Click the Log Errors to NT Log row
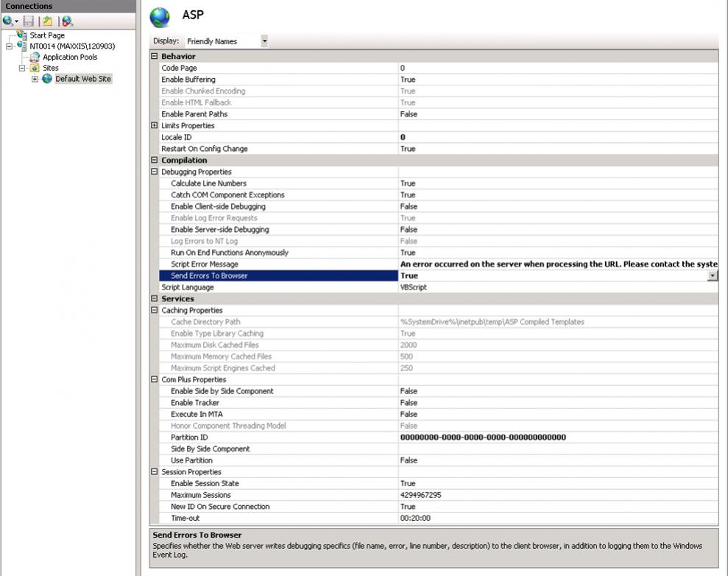Image resolution: width=728 pixels, height=576 pixels. [x=438, y=241]
